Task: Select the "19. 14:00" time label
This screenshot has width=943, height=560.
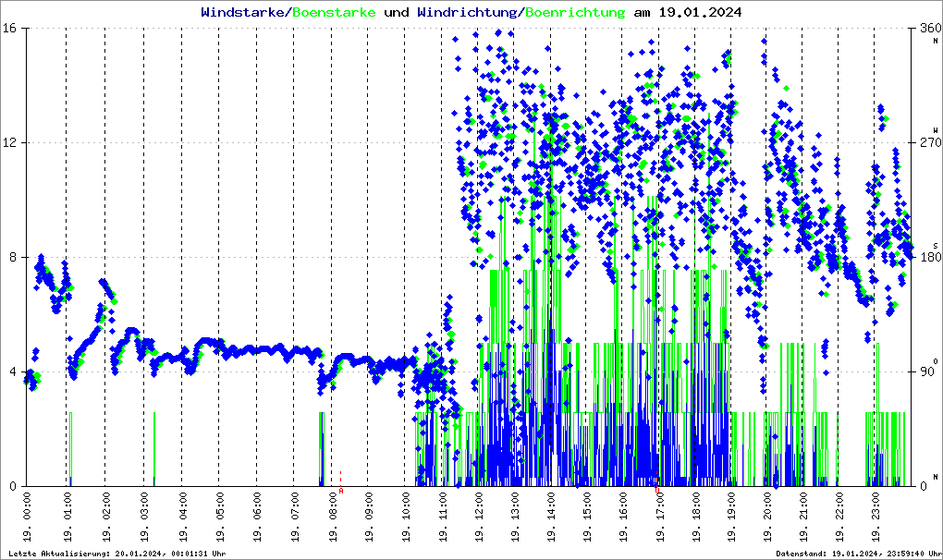Action: 551,517
